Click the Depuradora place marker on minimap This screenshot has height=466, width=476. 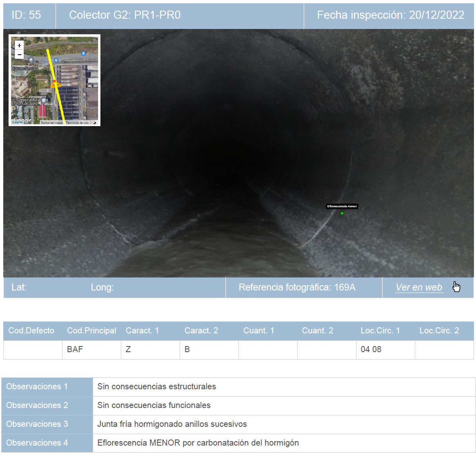point(44,100)
